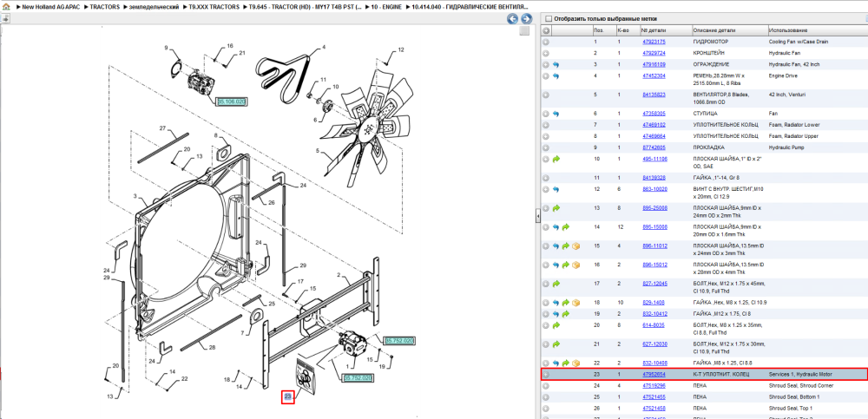868x419 pixels.
Task: Add part 47519296 with its plus icon
Action: pyautogui.click(x=546, y=386)
